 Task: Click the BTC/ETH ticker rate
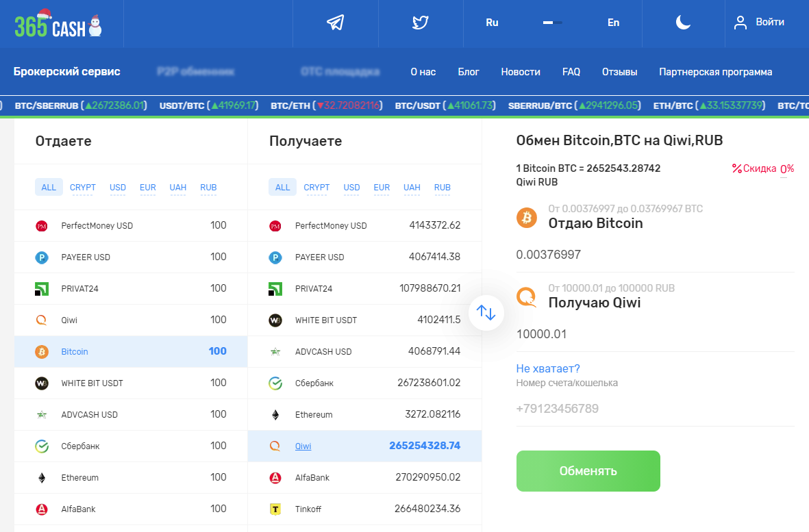[327, 105]
